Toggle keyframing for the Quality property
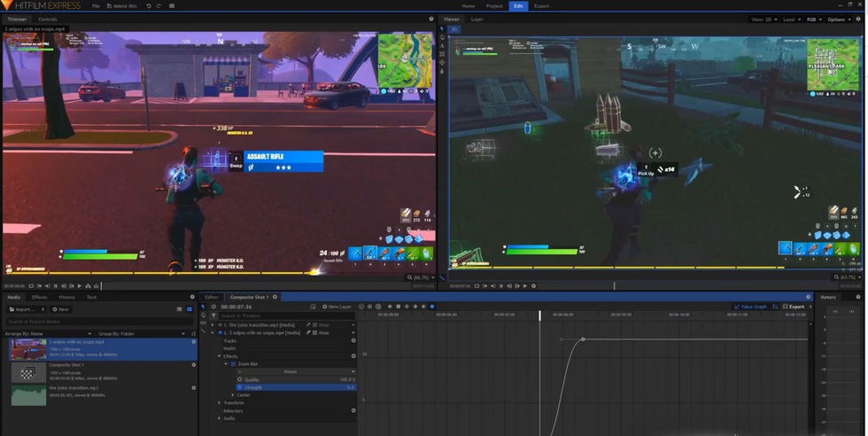The height and width of the screenshot is (436, 868). pyautogui.click(x=240, y=379)
